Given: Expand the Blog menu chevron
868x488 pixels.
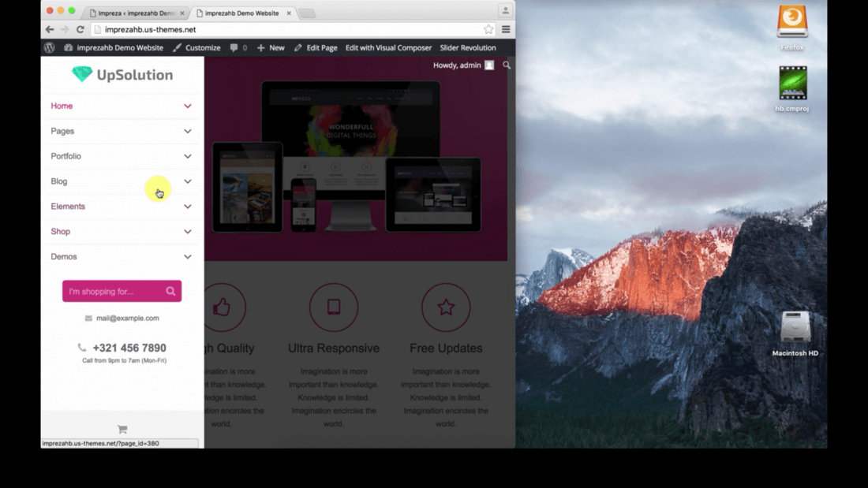Looking at the screenshot, I should (x=188, y=181).
